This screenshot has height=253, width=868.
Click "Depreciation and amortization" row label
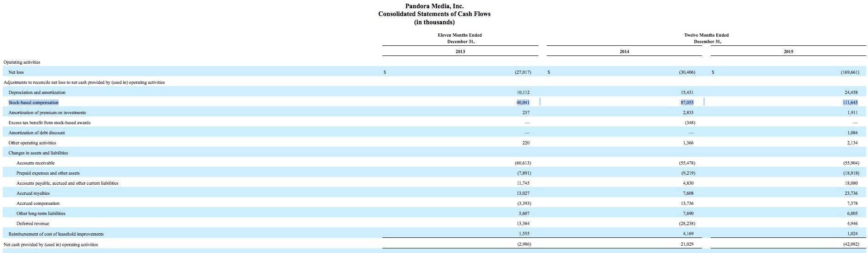(x=37, y=92)
